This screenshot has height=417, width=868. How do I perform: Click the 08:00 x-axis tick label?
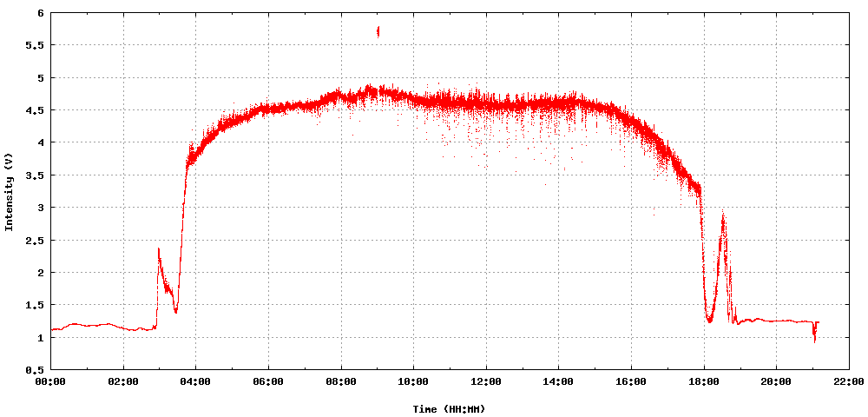(341, 381)
